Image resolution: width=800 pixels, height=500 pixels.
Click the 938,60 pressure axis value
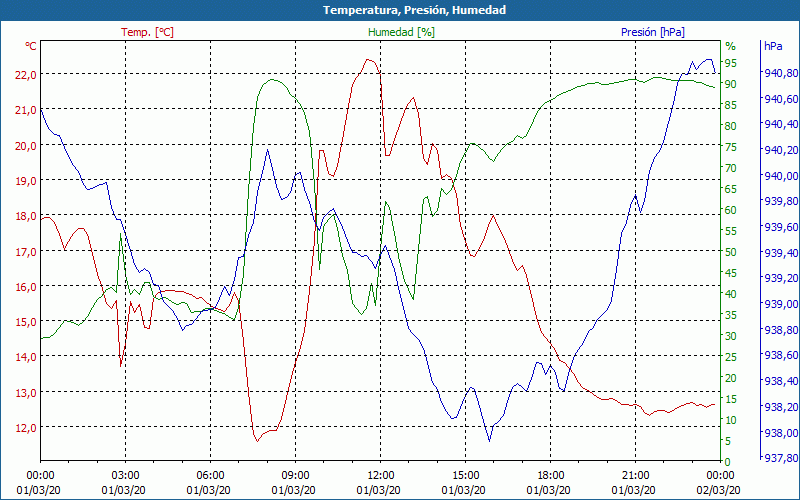[x=781, y=355]
